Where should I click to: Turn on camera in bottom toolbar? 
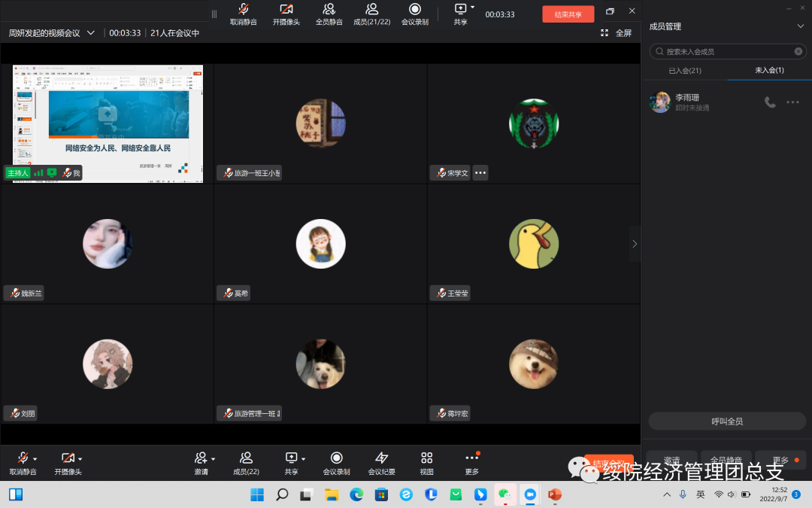[67, 458]
